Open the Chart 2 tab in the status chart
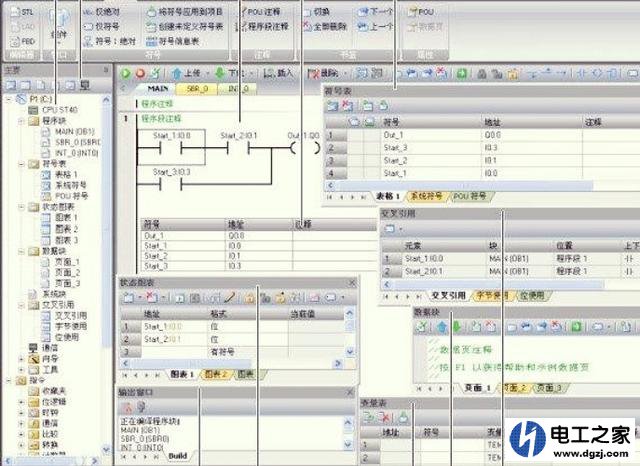Screen dimensions: 640x466 pyautogui.click(x=216, y=374)
